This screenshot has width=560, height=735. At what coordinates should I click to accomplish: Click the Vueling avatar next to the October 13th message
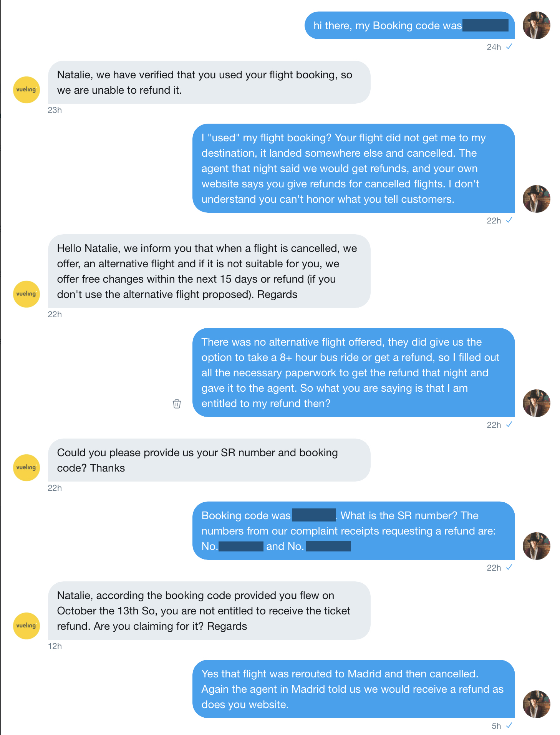pos(26,626)
